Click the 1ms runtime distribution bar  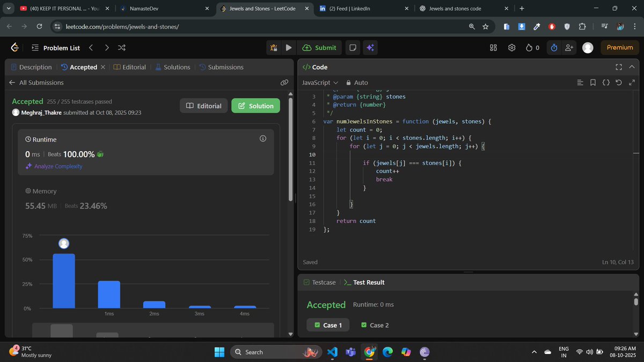click(109, 294)
